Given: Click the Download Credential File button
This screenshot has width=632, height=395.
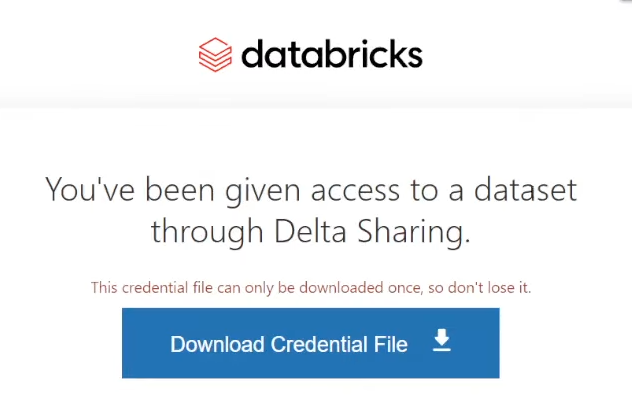Looking at the screenshot, I should click(311, 343).
